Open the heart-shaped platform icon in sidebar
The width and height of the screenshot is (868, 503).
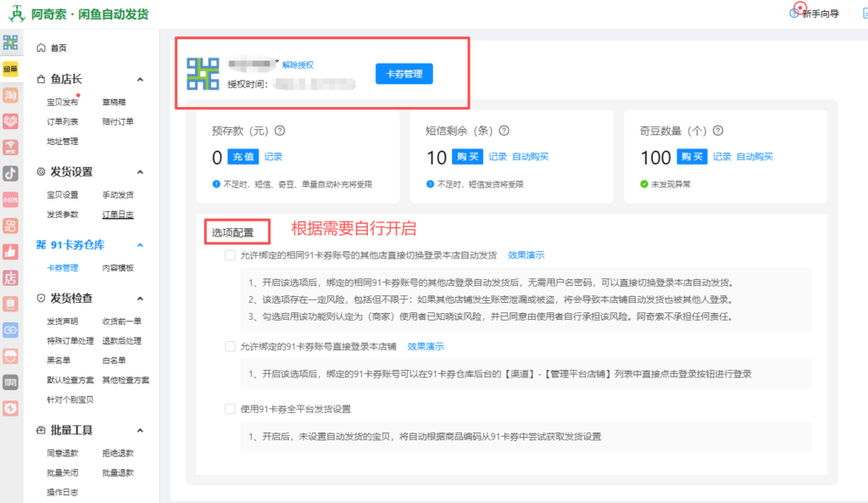[x=10, y=120]
